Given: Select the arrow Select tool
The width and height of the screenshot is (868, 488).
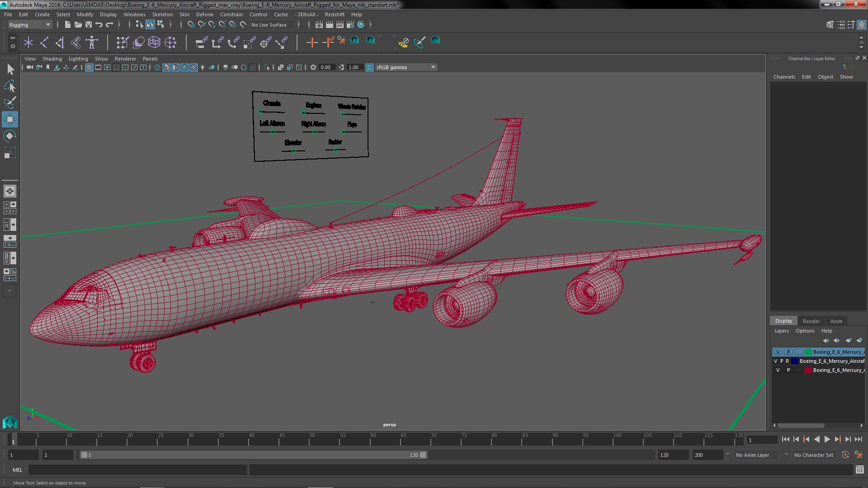Looking at the screenshot, I should coord(10,69).
